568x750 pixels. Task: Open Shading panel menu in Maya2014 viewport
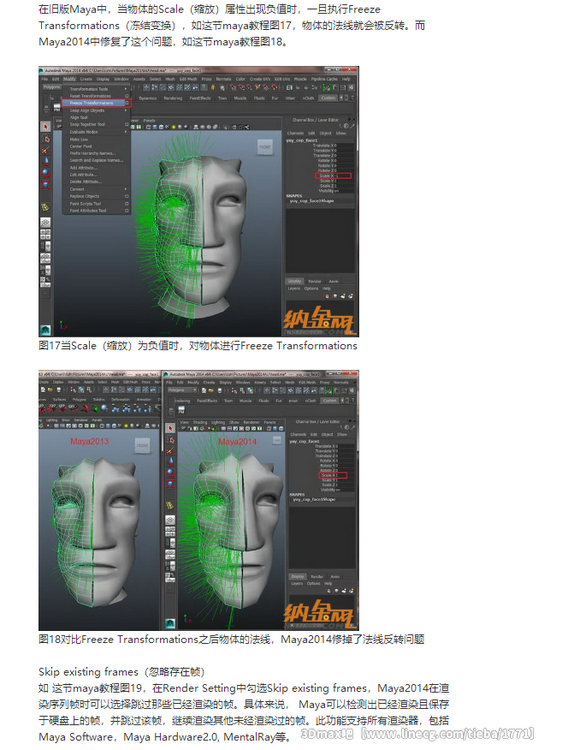click(200, 422)
